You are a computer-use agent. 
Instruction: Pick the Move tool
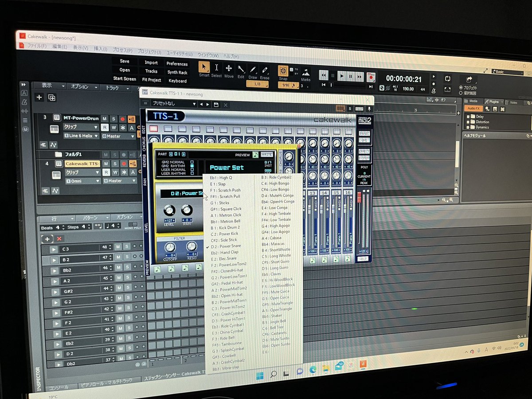point(229,68)
